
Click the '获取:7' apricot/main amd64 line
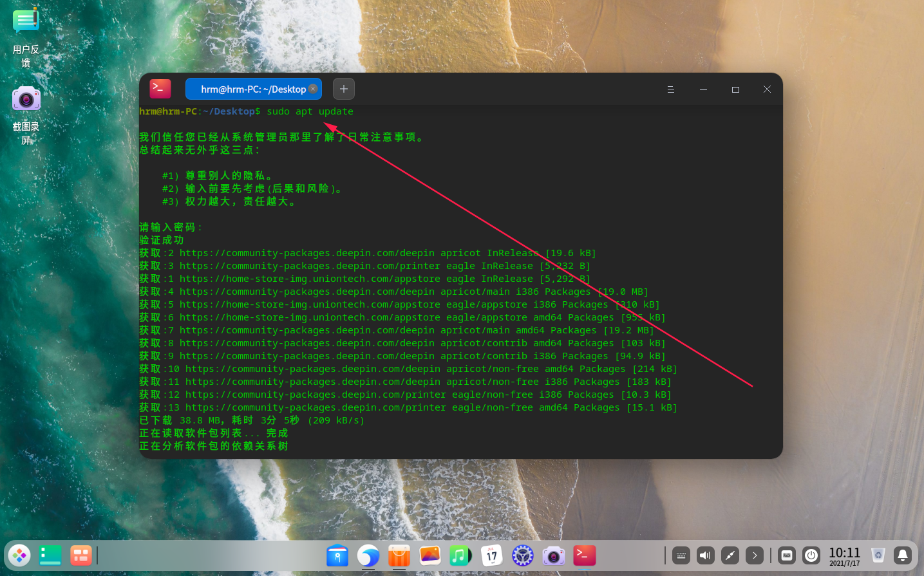397,330
